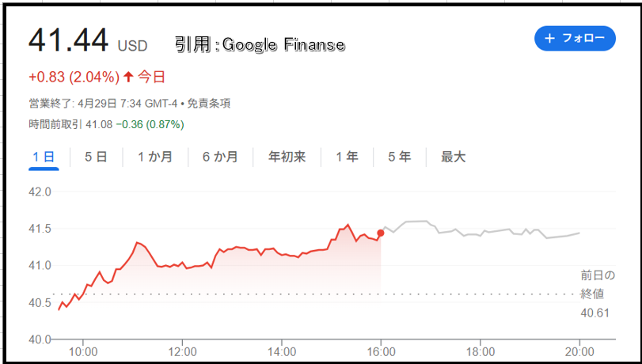642x364 pixels.
Task: Show the 1年 chart range
Action: click(347, 157)
